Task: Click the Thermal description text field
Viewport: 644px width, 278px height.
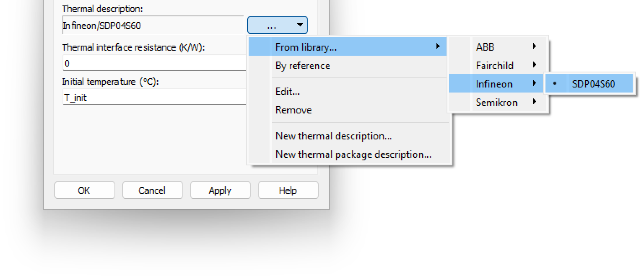Action: tap(153, 26)
